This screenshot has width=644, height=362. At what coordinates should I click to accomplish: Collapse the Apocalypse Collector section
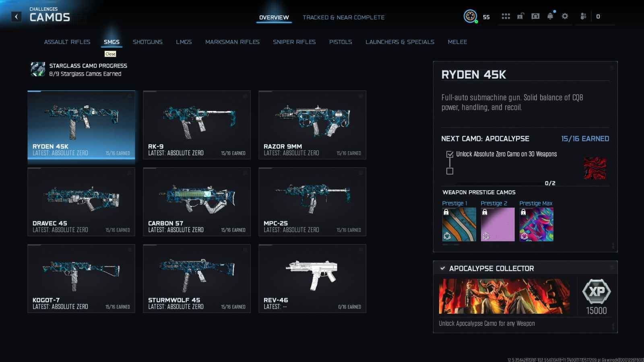[443, 268]
